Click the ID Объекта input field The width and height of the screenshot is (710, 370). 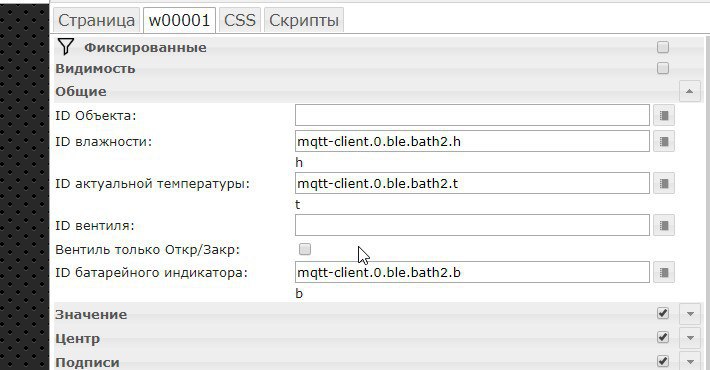tap(472, 115)
